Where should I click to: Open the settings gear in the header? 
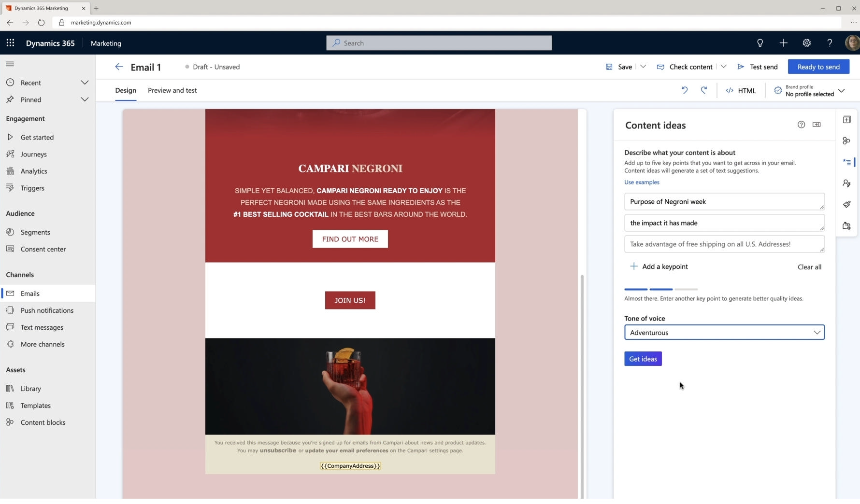click(806, 43)
